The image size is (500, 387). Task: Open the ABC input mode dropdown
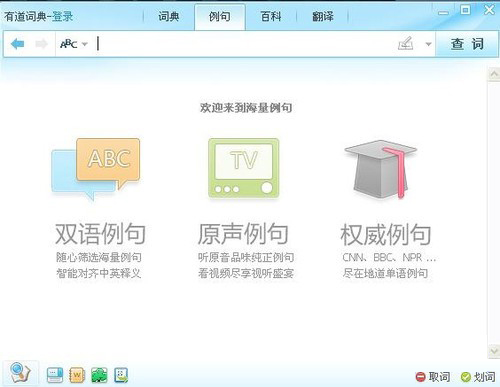pos(74,44)
